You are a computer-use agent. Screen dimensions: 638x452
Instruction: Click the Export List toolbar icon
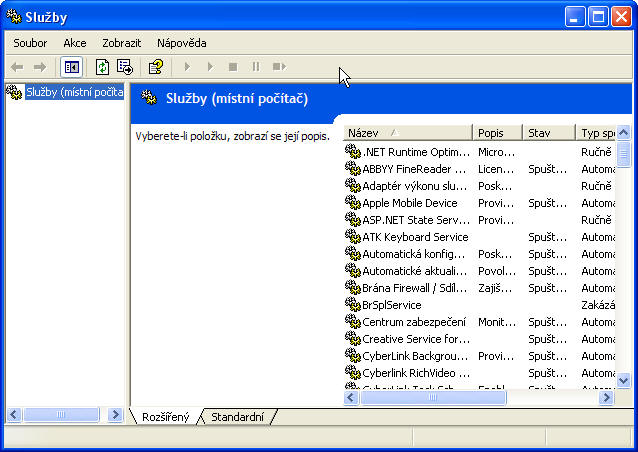(125, 67)
